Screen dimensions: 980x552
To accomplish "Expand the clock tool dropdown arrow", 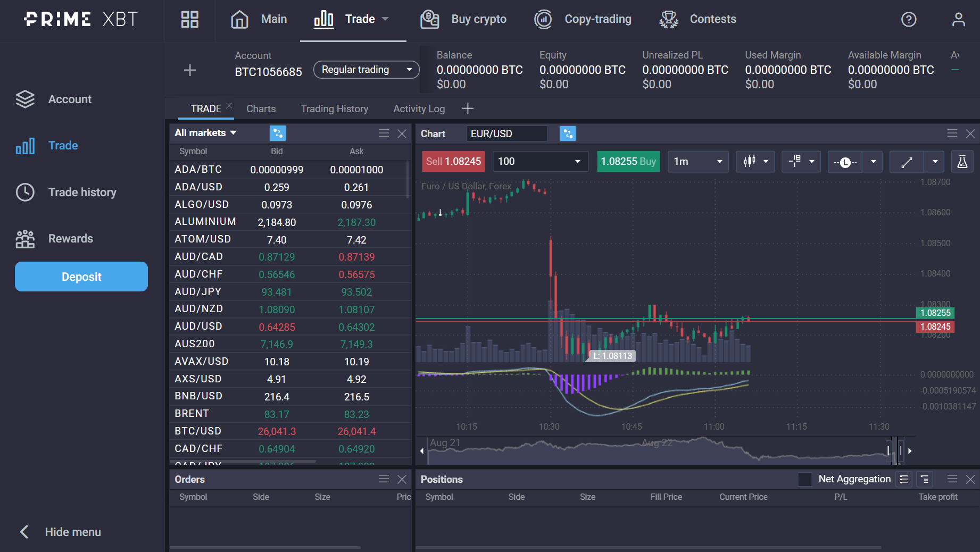I will 873,162.
